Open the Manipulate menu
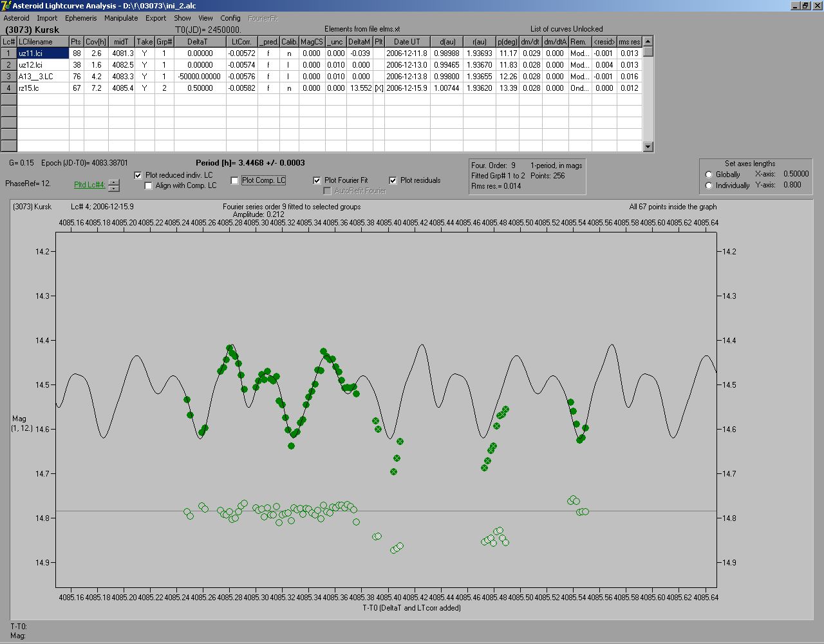The width and height of the screenshot is (824, 644). click(121, 18)
